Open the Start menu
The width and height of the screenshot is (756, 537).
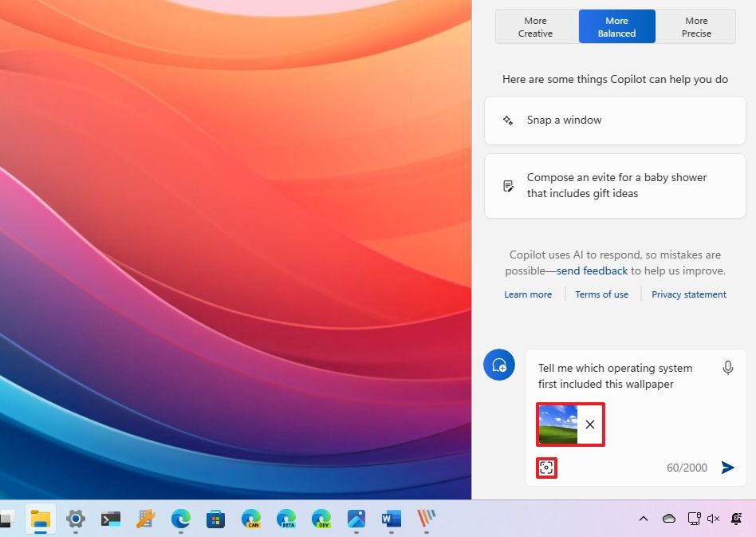(x=6, y=519)
